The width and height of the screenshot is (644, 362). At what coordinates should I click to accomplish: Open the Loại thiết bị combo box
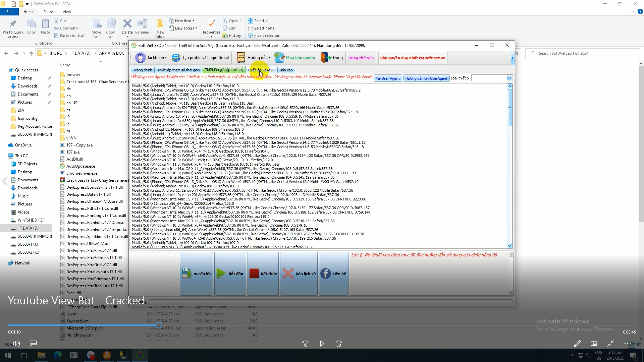pyautogui.click(x=509, y=78)
